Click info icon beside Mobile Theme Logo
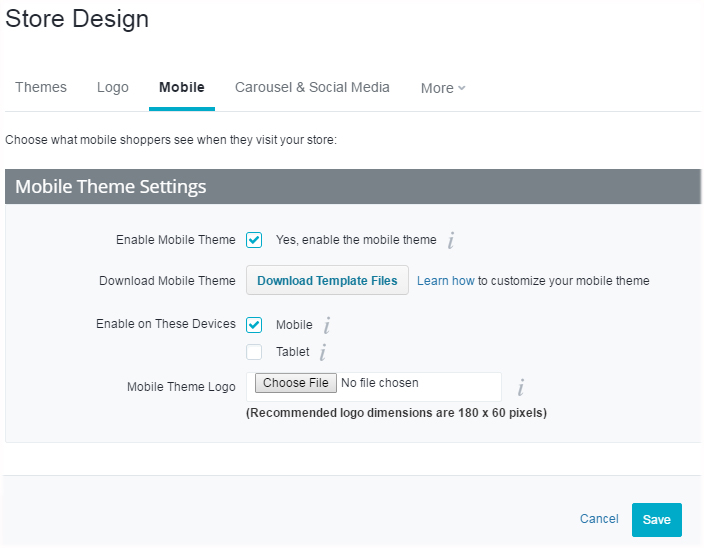Screen dimensions: 704x548 [x=521, y=387]
